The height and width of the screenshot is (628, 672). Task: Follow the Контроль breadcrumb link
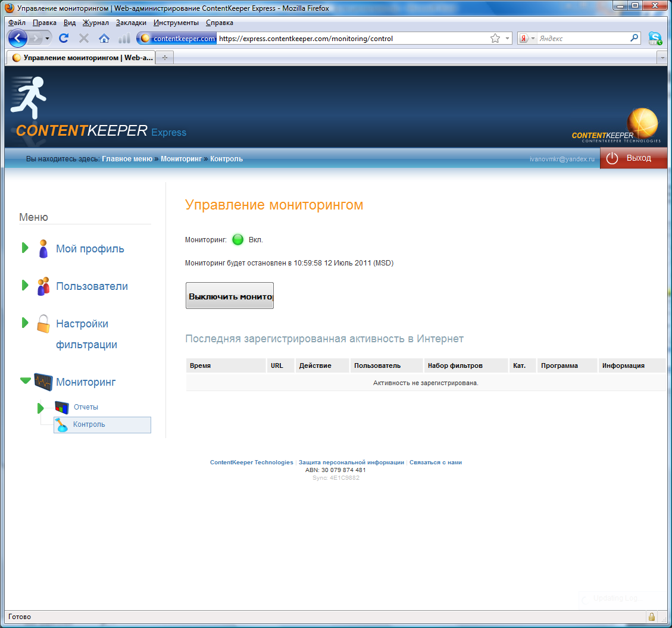click(x=226, y=159)
